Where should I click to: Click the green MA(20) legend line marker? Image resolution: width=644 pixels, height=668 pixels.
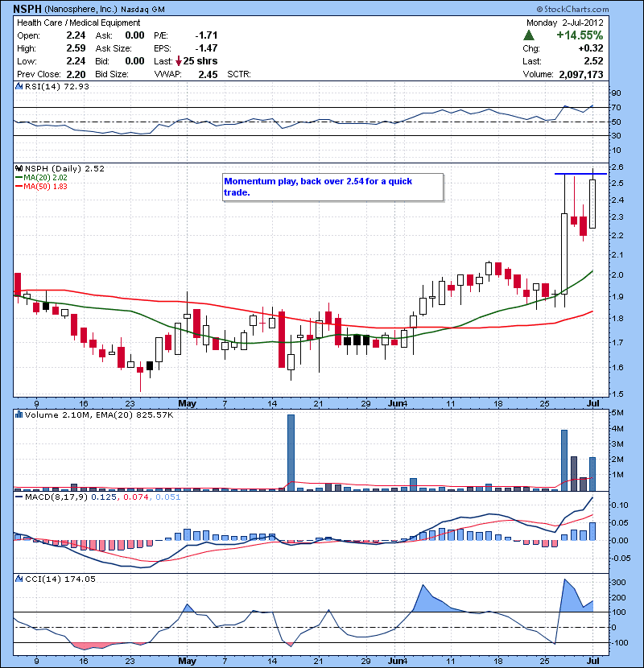point(19,178)
